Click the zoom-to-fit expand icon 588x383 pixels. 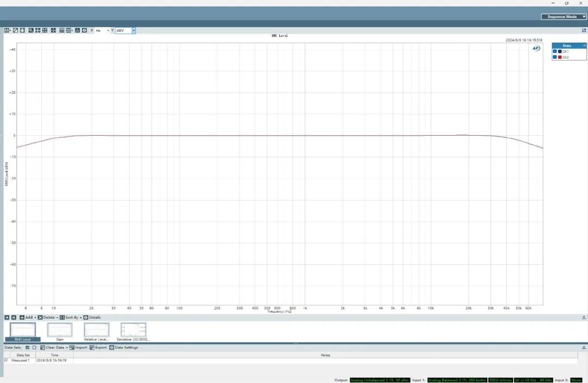coord(45,31)
